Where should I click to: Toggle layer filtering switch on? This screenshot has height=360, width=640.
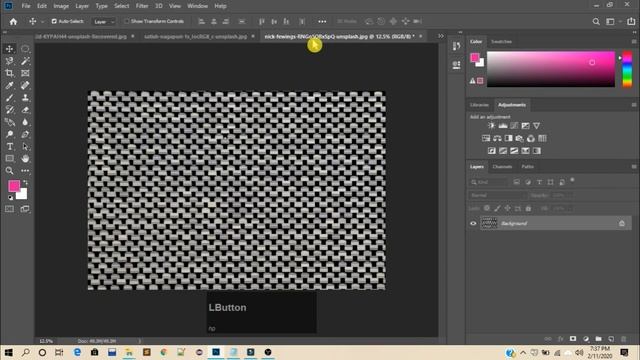point(572,180)
